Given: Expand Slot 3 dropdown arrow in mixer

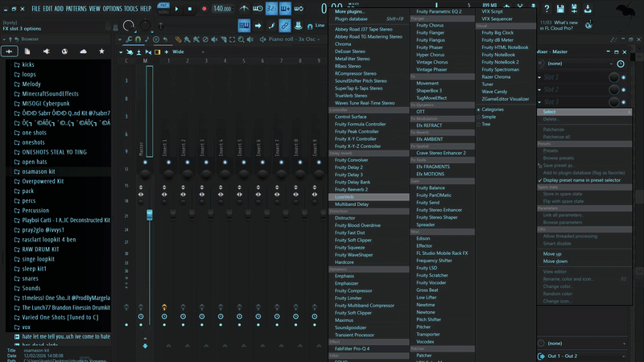Looking at the screenshot, I should (x=539, y=102).
